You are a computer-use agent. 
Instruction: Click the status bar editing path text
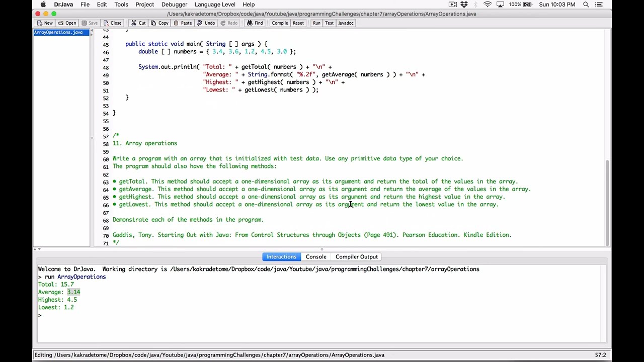pos(209,355)
